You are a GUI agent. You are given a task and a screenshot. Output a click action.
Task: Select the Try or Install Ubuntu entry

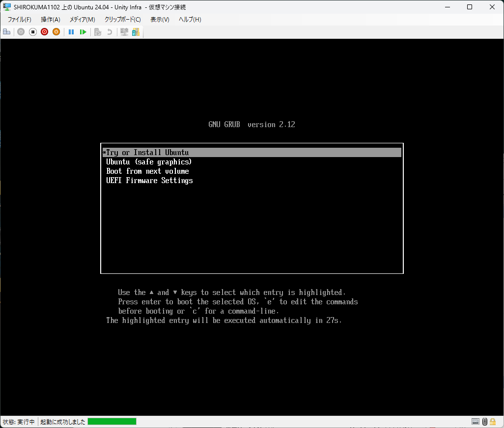point(252,153)
